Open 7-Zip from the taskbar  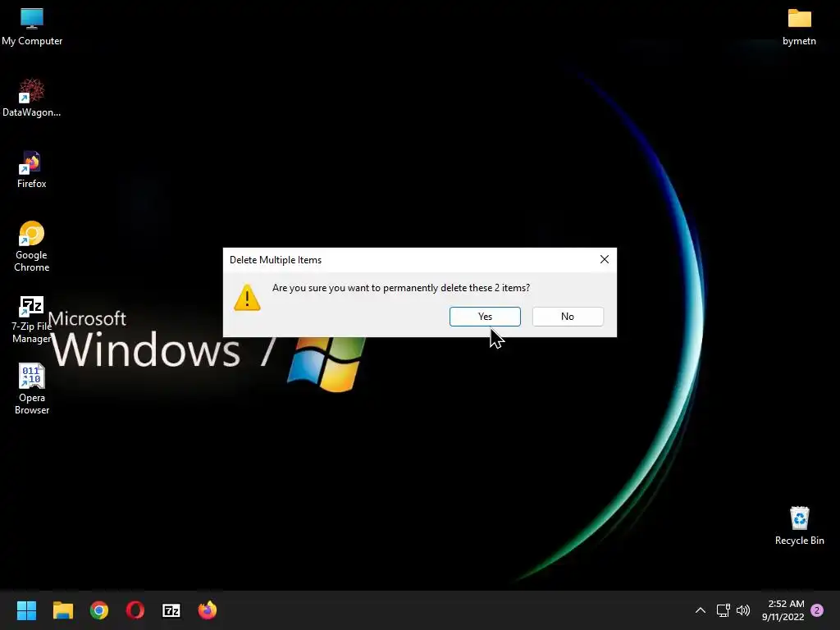pos(171,610)
